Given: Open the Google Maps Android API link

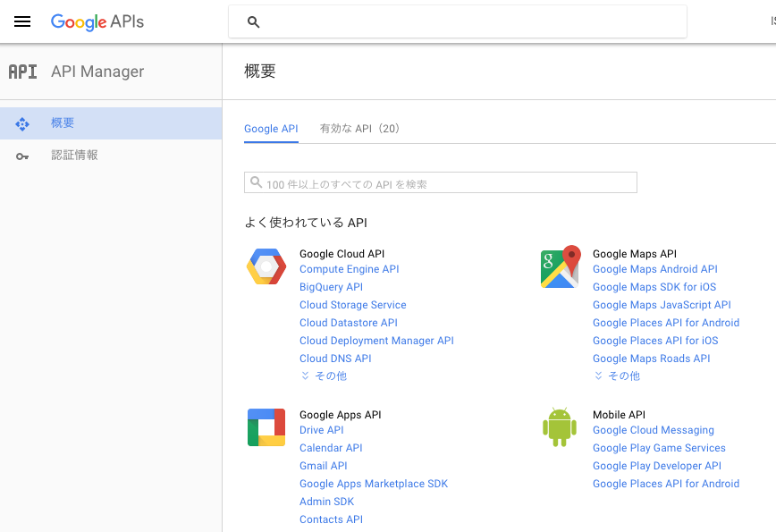Looking at the screenshot, I should 654,268.
